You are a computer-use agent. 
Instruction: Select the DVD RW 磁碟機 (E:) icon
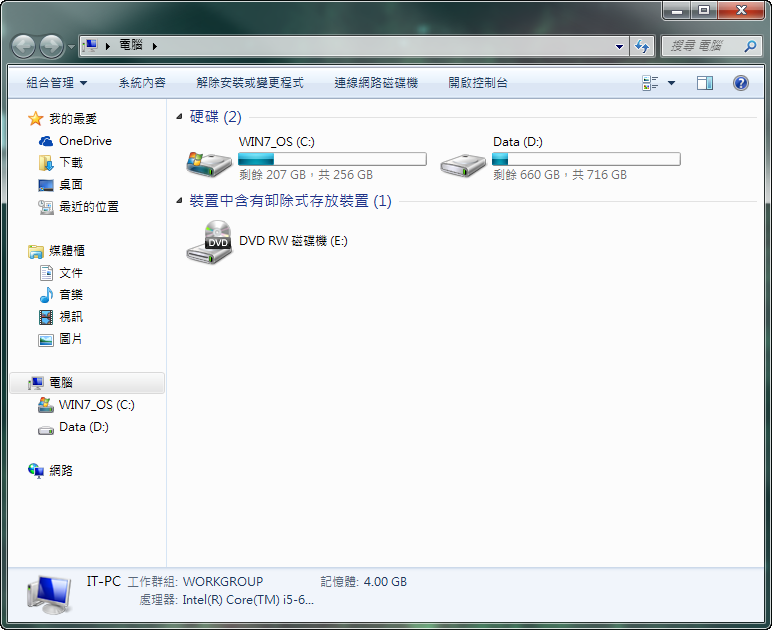[209, 242]
